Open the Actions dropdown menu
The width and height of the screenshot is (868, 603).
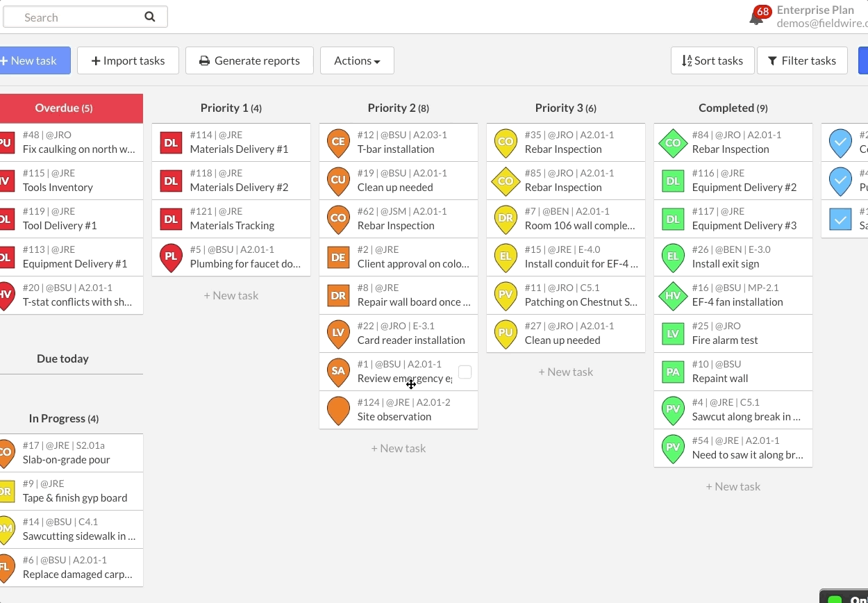click(357, 60)
